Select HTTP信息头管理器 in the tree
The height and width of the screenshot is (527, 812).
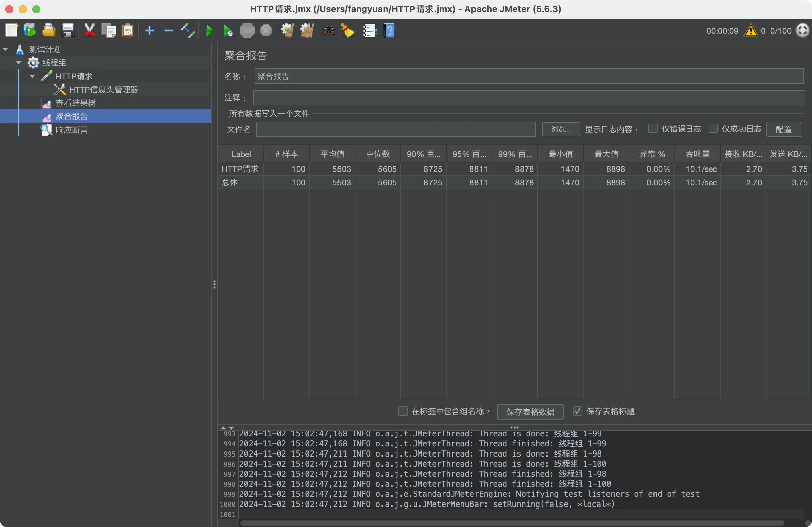pyautogui.click(x=103, y=90)
